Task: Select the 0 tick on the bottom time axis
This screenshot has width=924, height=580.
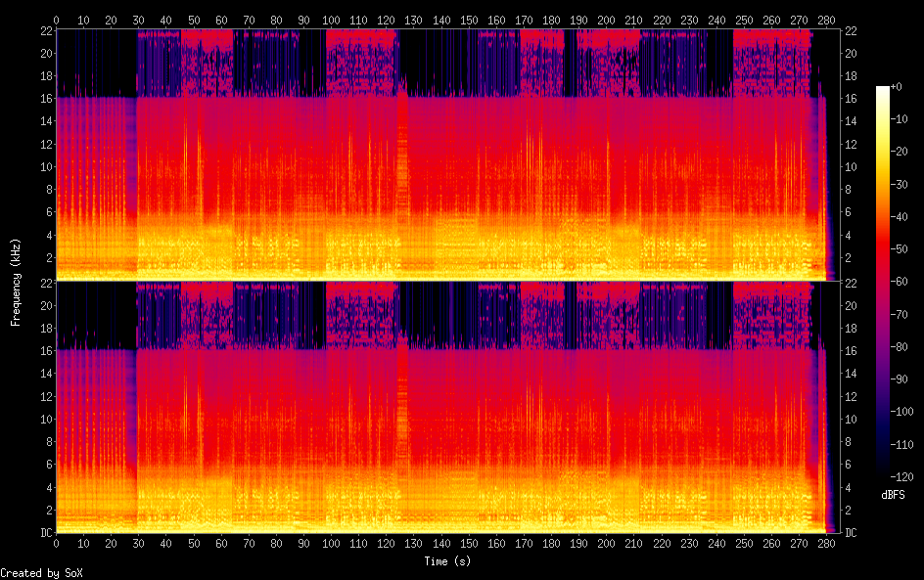Action: click(x=56, y=545)
